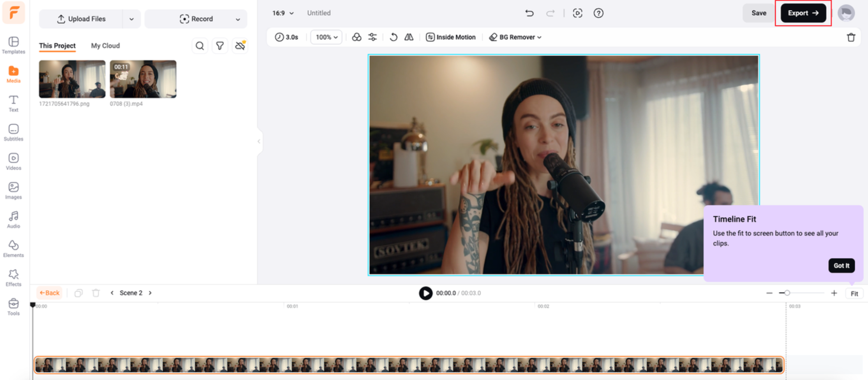Open the Text panel

13,103
